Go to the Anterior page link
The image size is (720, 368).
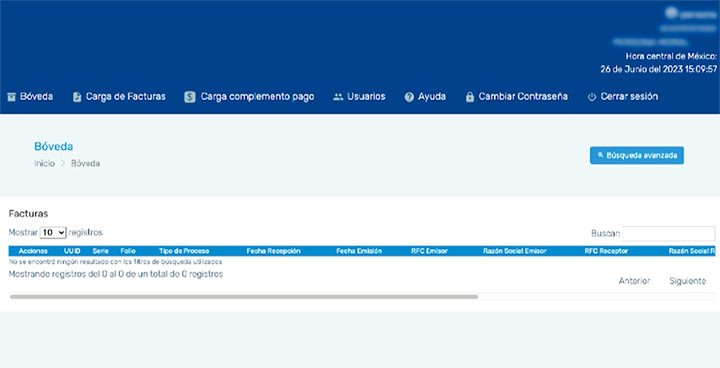point(634,281)
